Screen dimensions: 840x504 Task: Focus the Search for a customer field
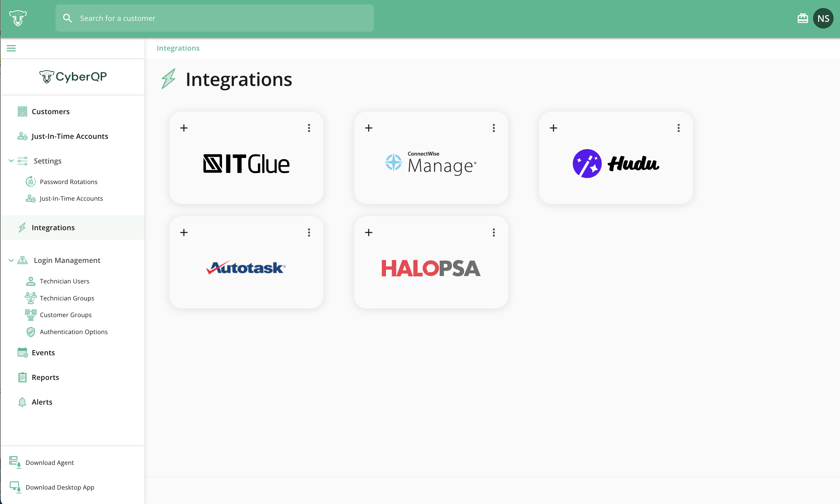point(214,18)
